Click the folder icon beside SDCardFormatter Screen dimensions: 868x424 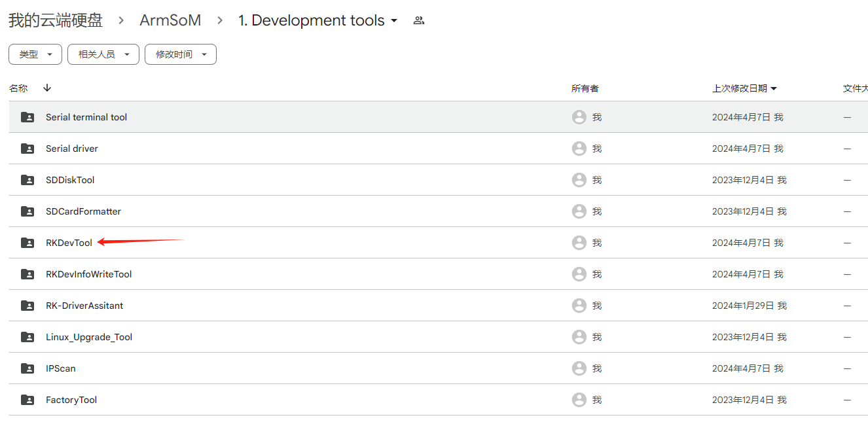pyautogui.click(x=27, y=211)
